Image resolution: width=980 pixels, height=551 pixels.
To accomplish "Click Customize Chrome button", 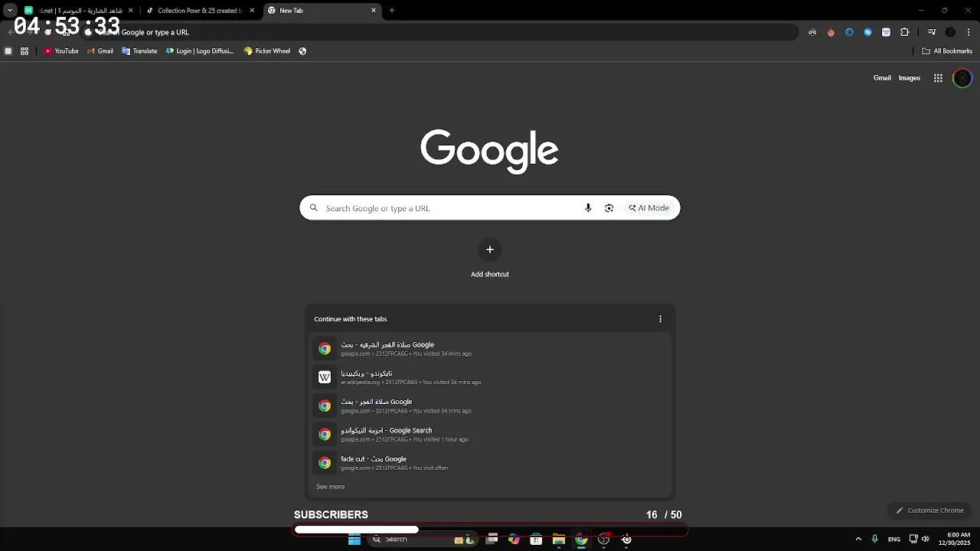I will click(x=930, y=510).
